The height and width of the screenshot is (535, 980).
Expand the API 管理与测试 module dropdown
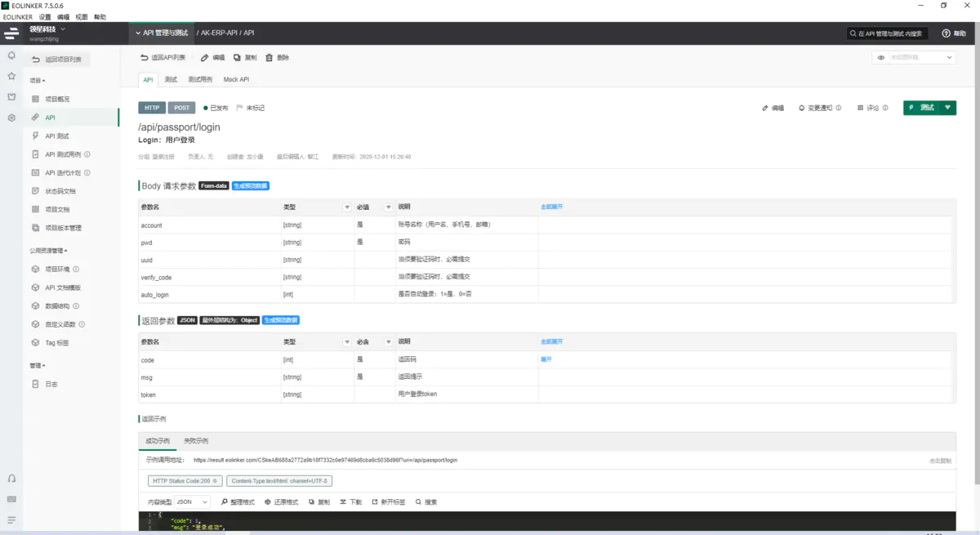tap(162, 33)
